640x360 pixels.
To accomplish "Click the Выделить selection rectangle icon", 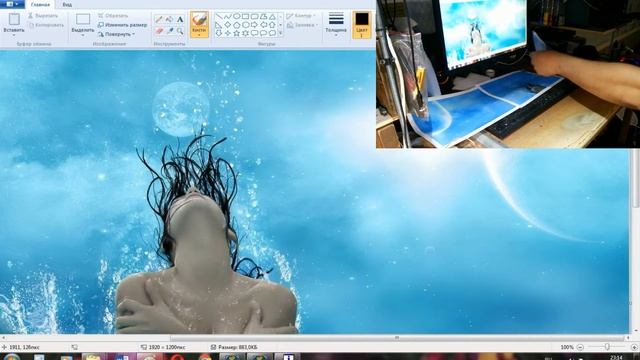I will [83, 19].
